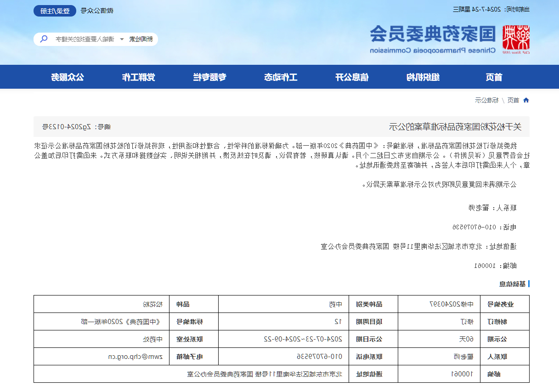Open the 组织机构 menu item
The width and height of the screenshot is (559, 392).
point(423,77)
